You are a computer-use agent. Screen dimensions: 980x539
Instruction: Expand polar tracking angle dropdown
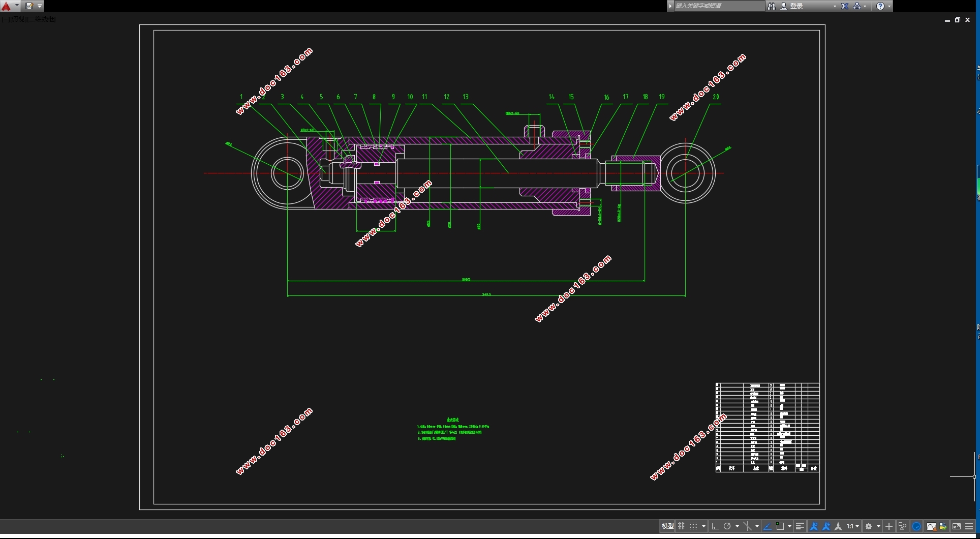coord(737,526)
